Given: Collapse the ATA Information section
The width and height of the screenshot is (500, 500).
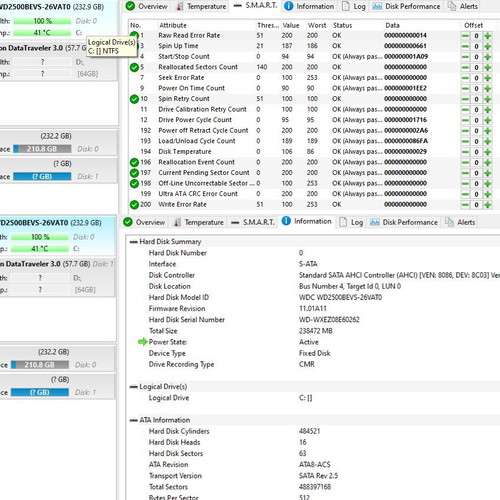Looking at the screenshot, I should tap(133, 420).
